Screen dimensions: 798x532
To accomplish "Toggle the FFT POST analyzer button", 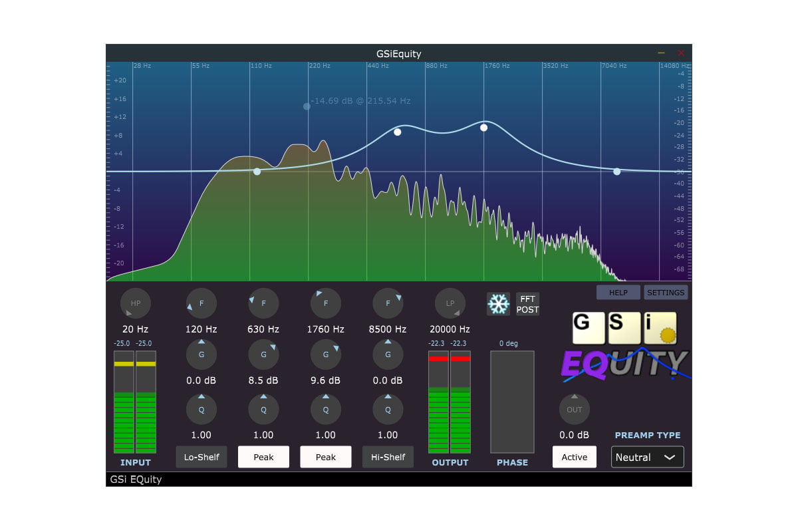I will (x=528, y=305).
